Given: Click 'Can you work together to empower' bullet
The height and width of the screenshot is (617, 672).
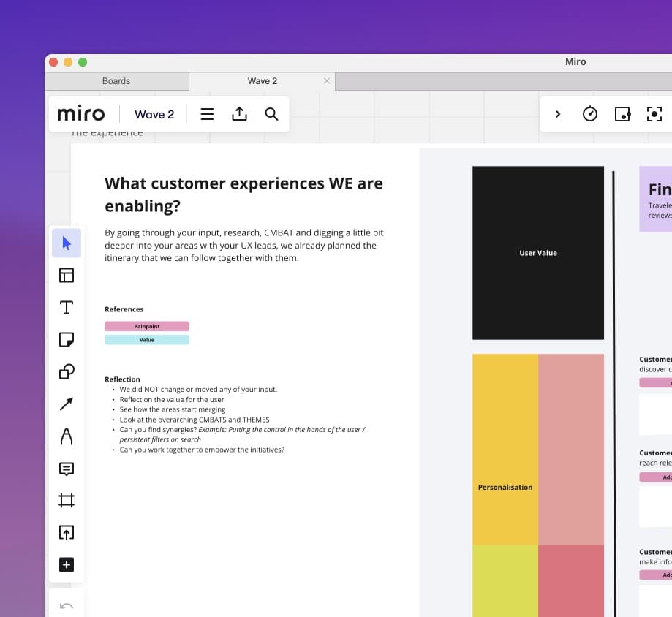Looking at the screenshot, I should pyautogui.click(x=202, y=450).
